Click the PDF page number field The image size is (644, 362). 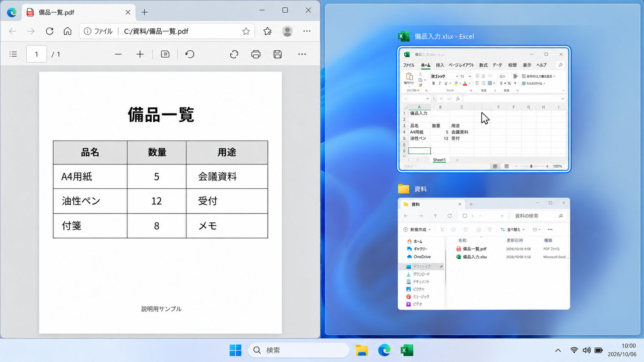point(37,54)
